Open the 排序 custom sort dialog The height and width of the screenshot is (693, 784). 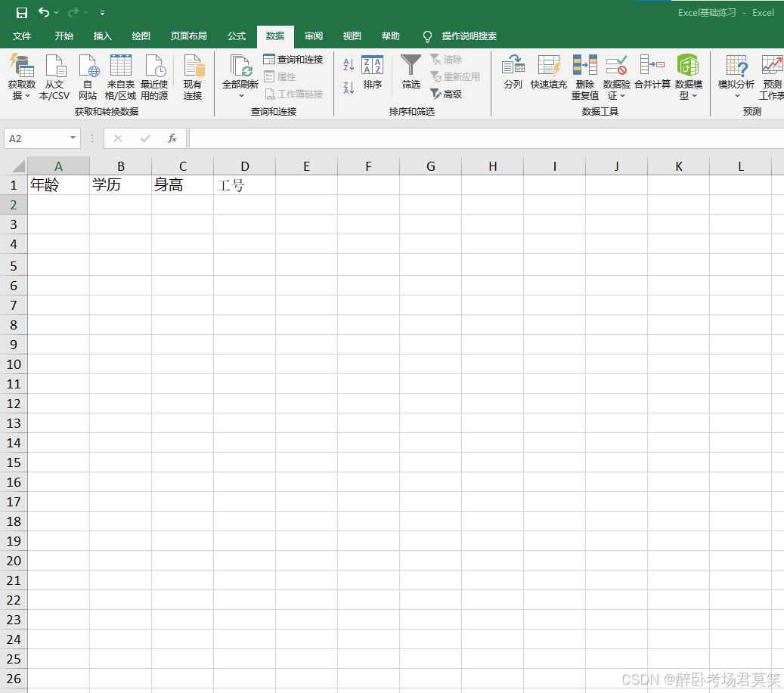point(373,73)
